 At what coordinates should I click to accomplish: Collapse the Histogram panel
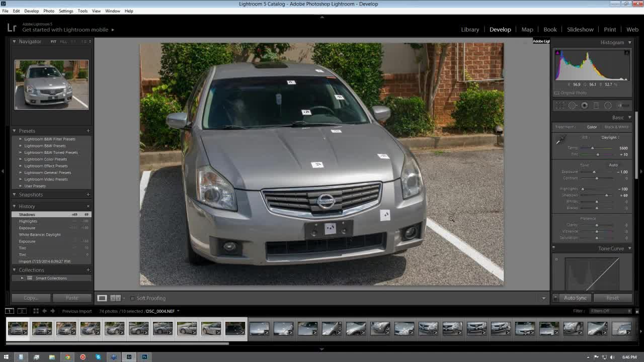tap(629, 43)
